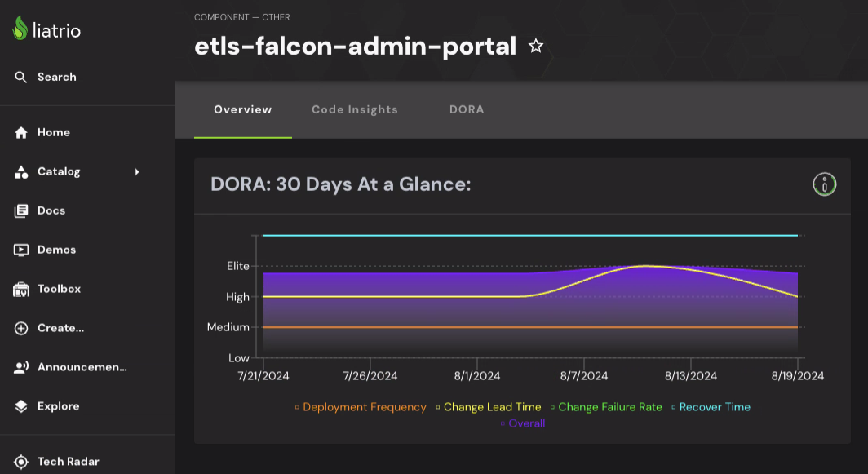Viewport: 868px width, 474px height.
Task: Toggle the Change Lead Time legend entry
Action: 488,407
